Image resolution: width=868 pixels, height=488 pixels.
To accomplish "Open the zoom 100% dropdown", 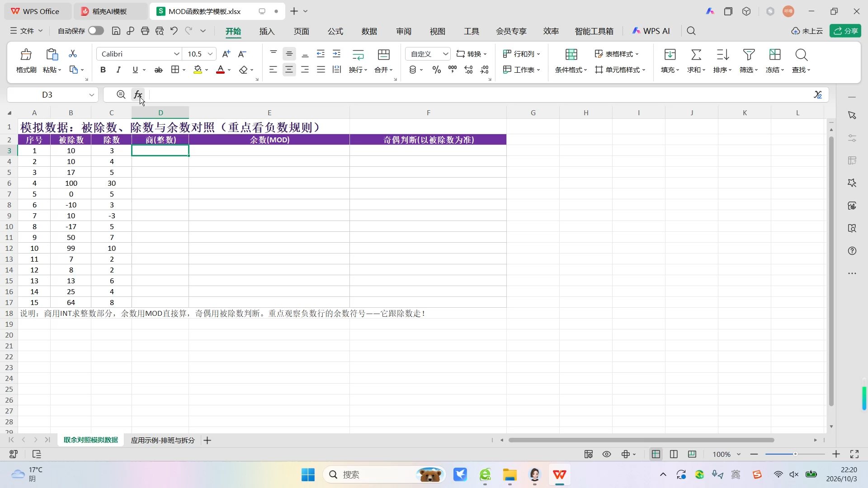I will tap(739, 454).
